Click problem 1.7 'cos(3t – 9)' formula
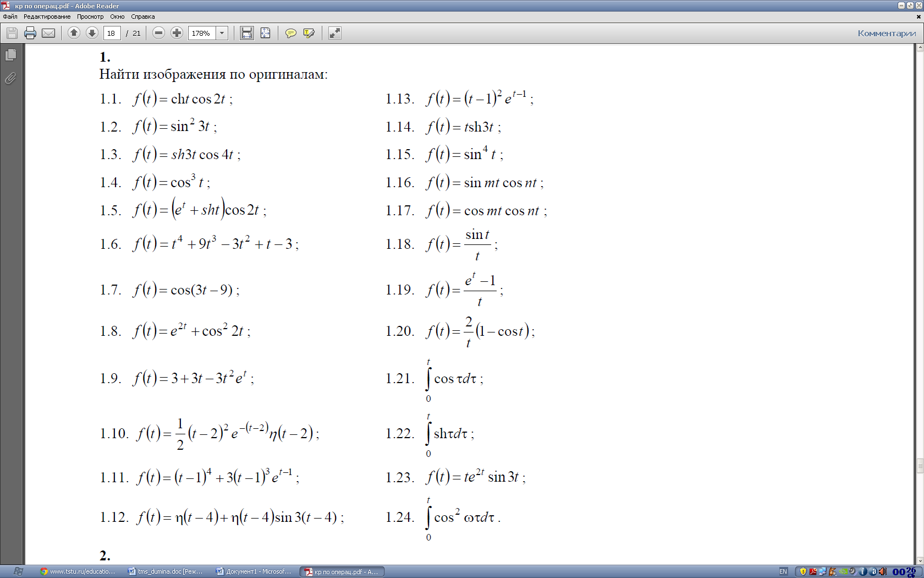The width and height of the screenshot is (924, 578). [x=186, y=290]
